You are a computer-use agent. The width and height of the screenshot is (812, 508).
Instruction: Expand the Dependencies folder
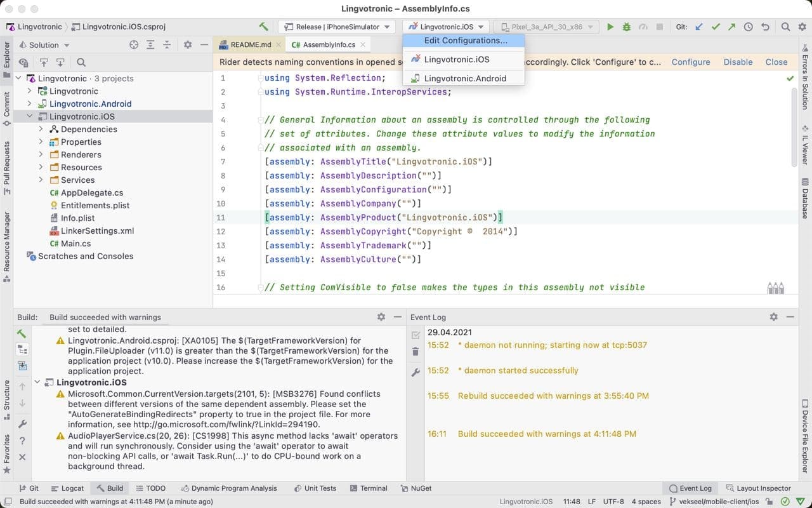pos(41,129)
